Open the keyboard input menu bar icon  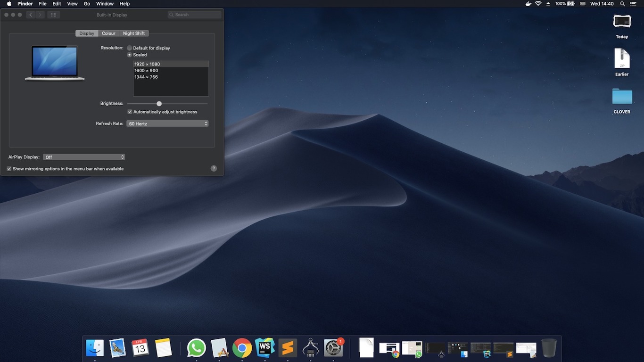click(x=582, y=4)
